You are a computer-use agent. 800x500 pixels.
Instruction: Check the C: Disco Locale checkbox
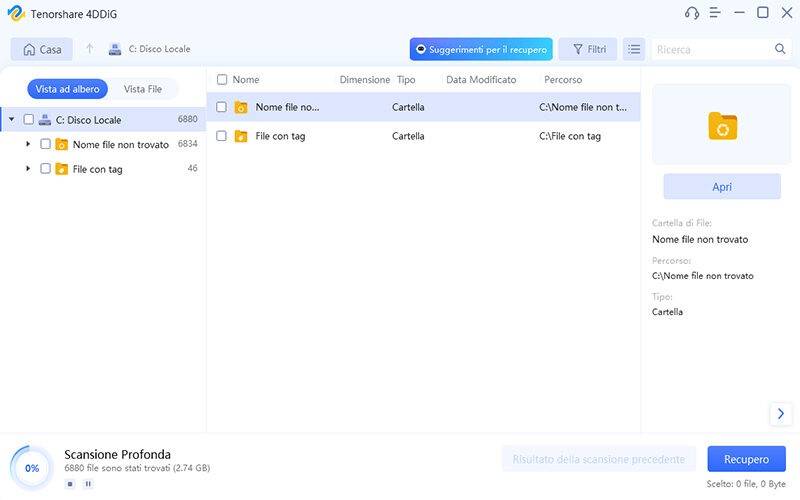(28, 119)
